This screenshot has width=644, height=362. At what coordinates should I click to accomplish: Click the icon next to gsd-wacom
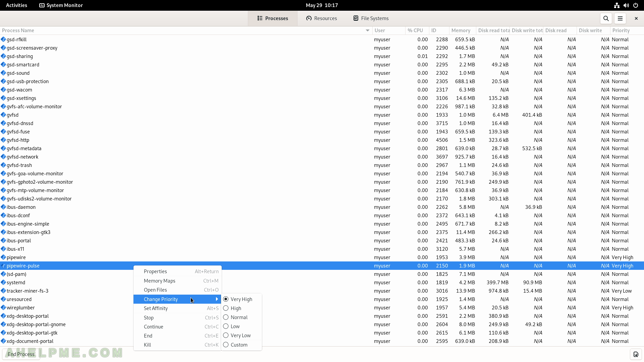click(x=3, y=90)
